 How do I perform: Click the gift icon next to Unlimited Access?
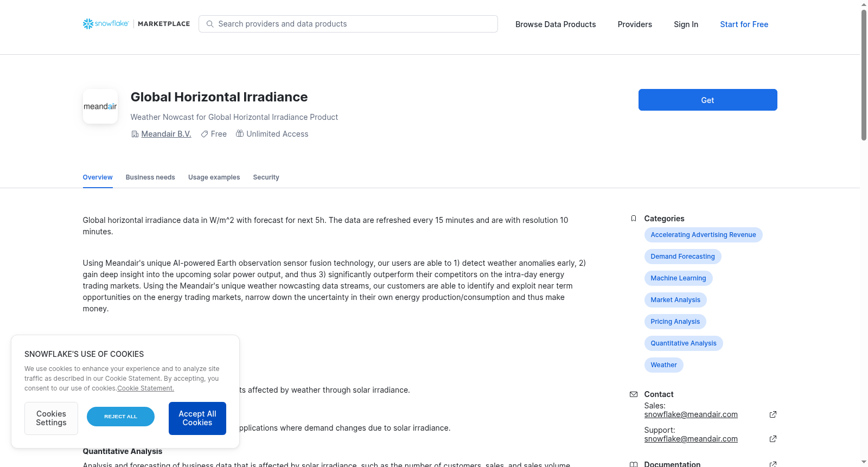click(x=240, y=133)
